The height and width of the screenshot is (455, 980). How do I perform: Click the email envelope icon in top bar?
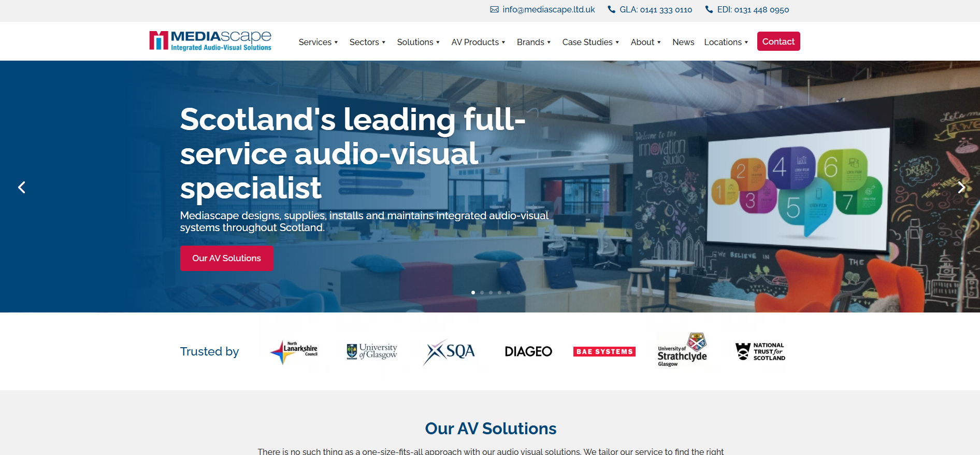coord(494,9)
